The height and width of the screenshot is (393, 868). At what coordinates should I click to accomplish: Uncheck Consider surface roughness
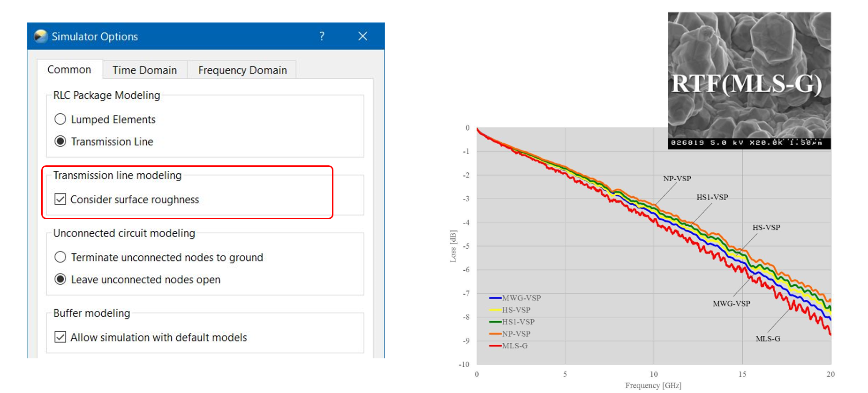[60, 200]
